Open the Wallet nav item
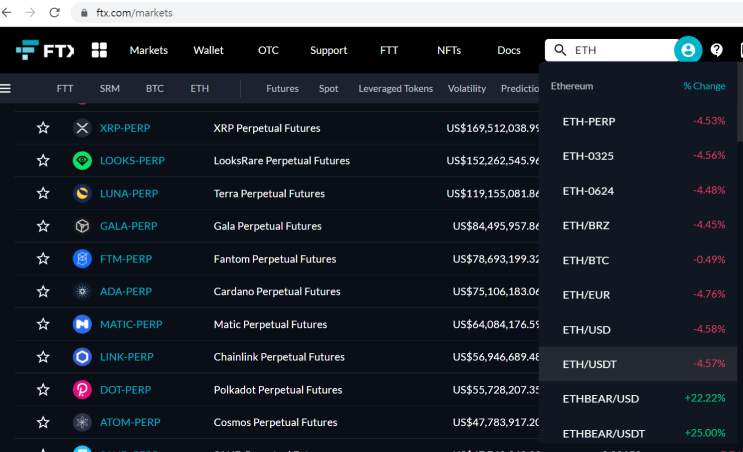The width and height of the screenshot is (743, 452). coord(208,50)
